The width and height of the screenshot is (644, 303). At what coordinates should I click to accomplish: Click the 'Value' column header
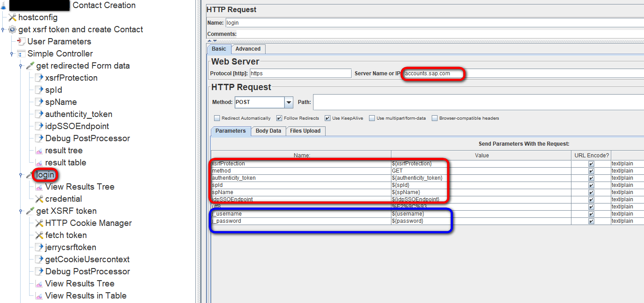[482, 156]
